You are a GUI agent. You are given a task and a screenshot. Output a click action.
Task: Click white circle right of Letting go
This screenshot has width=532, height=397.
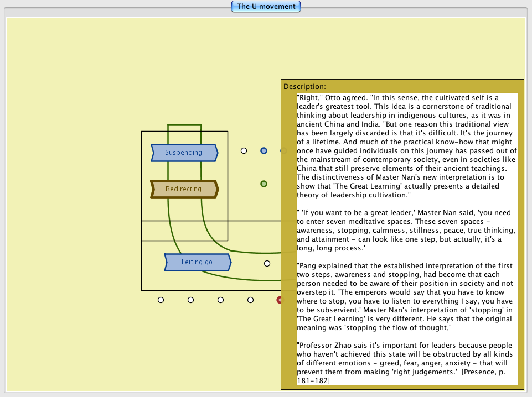tap(267, 264)
